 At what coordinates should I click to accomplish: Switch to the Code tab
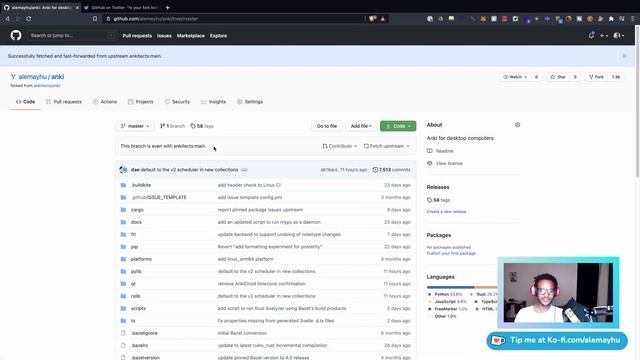pos(25,102)
